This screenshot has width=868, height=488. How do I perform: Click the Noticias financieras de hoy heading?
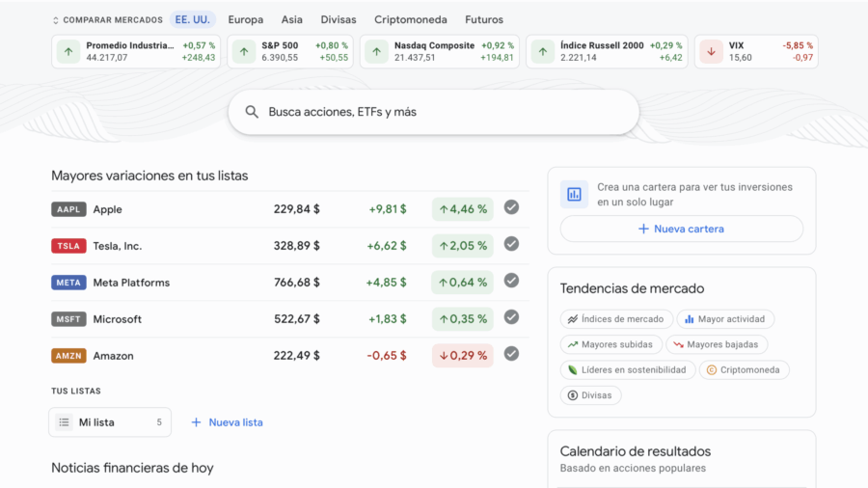(132, 468)
